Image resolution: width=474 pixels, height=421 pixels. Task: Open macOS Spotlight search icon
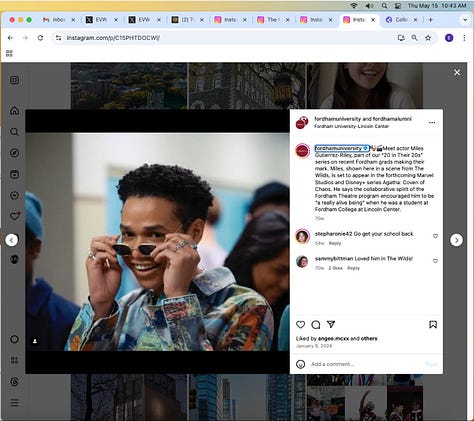pyautogui.click(x=384, y=6)
